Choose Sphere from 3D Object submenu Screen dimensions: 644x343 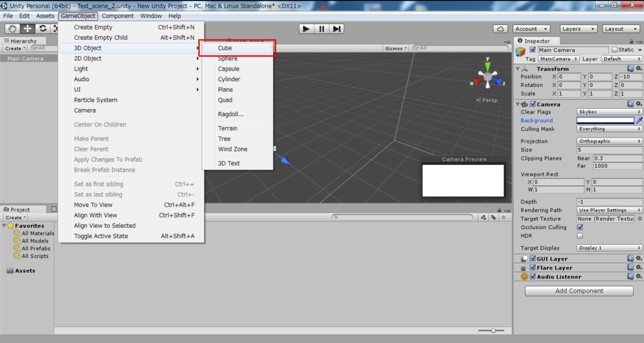coord(237,59)
